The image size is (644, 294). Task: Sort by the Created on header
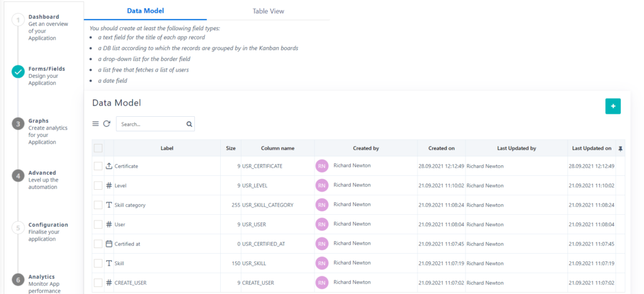click(441, 148)
